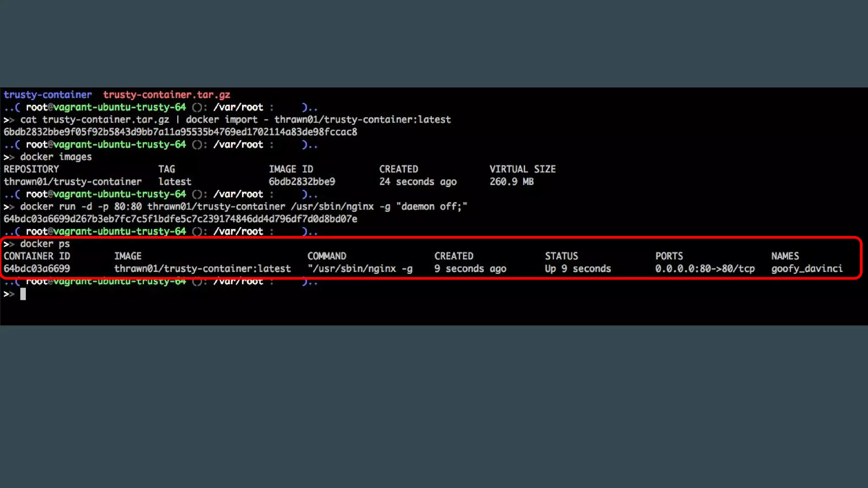
Task: Click the image name thrawn01/trusty-container:latest in ps output
Action: pyautogui.click(x=202, y=269)
